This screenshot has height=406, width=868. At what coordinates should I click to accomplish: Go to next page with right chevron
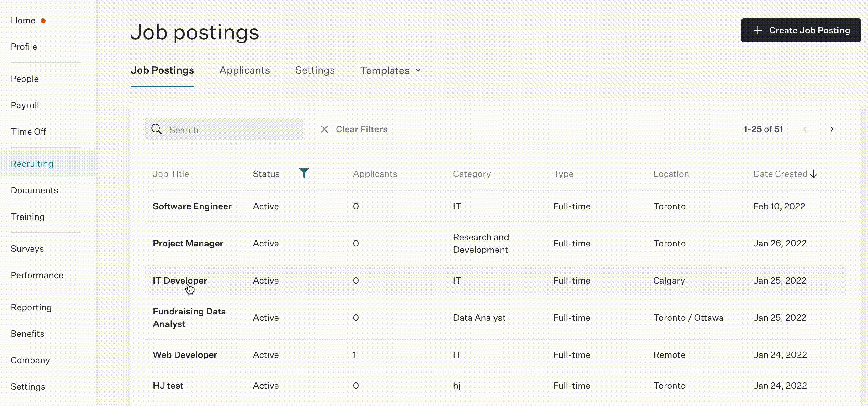point(832,129)
